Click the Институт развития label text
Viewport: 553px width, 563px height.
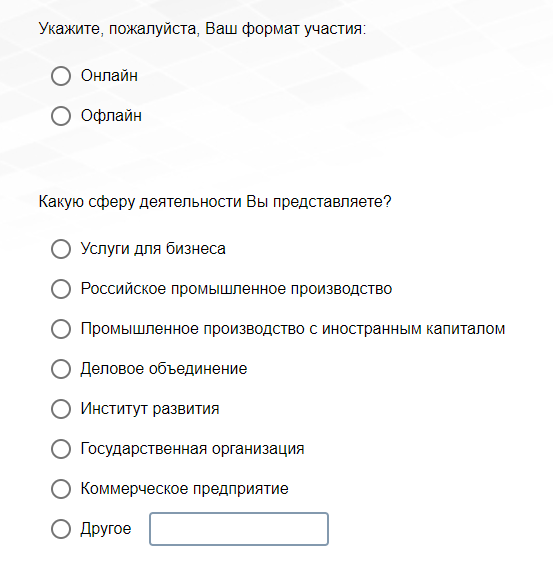pos(150,409)
